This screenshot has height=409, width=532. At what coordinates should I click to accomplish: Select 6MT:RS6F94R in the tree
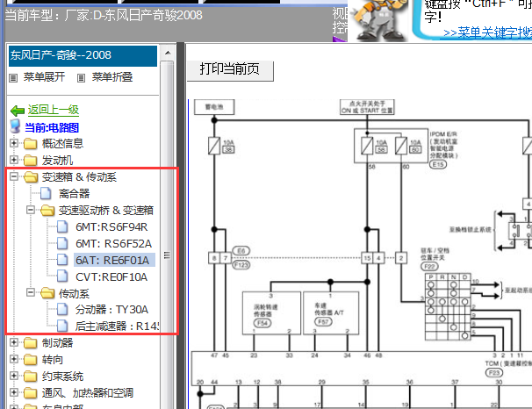pos(111,227)
